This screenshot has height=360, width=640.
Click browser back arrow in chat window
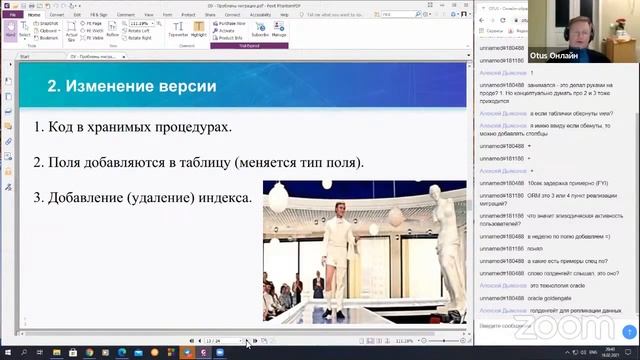pyautogui.click(x=482, y=20)
